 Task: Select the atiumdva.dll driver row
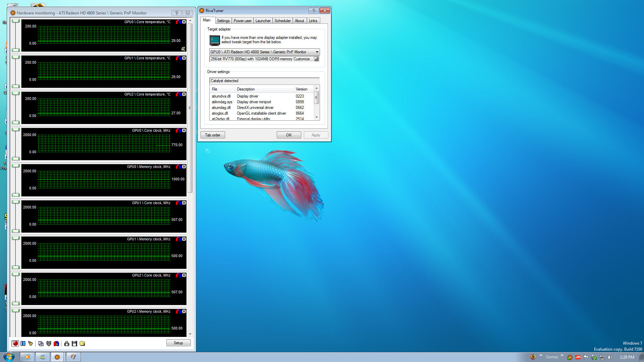(262, 96)
